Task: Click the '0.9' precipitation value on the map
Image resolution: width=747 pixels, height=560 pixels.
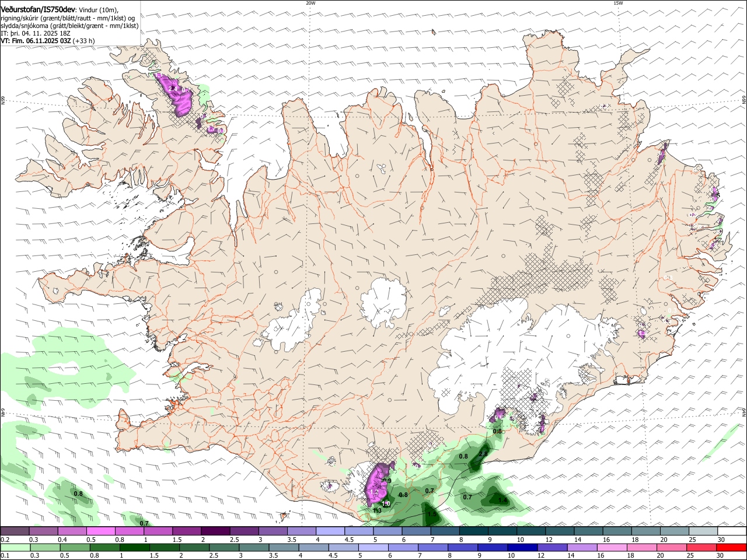Action: (x=387, y=480)
